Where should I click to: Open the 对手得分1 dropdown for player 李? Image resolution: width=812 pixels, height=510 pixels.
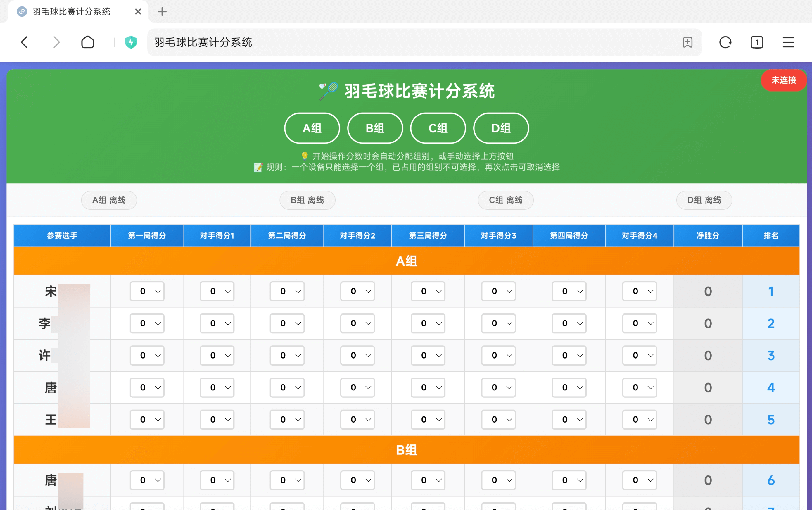click(217, 323)
